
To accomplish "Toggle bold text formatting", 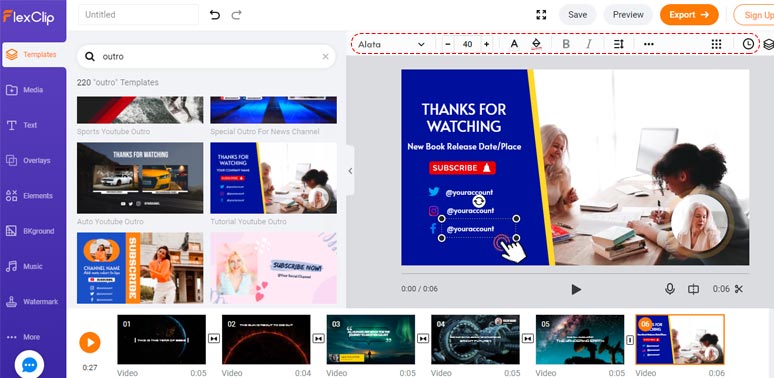I will point(566,44).
